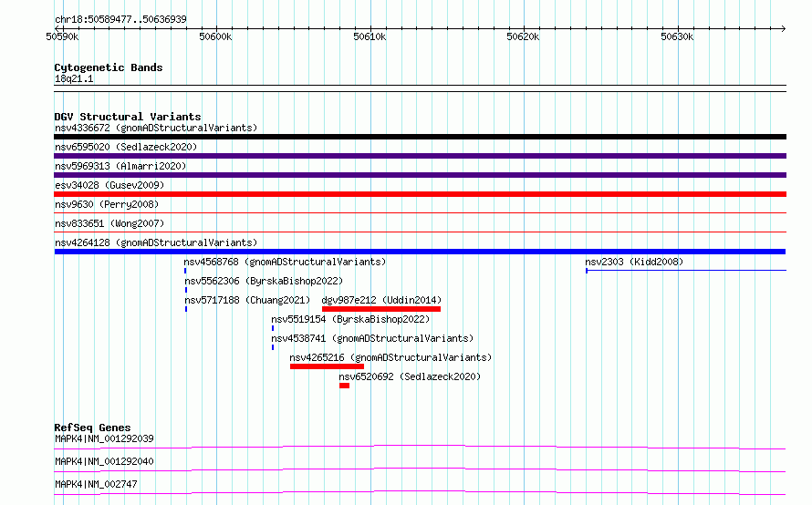Select the DGV Structural Variants track title

(x=128, y=117)
